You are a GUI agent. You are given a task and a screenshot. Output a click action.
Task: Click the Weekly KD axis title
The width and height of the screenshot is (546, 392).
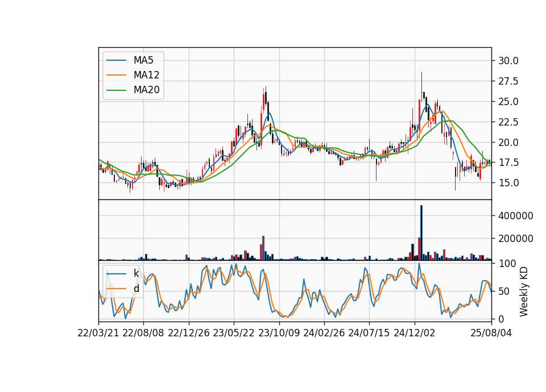point(524,291)
